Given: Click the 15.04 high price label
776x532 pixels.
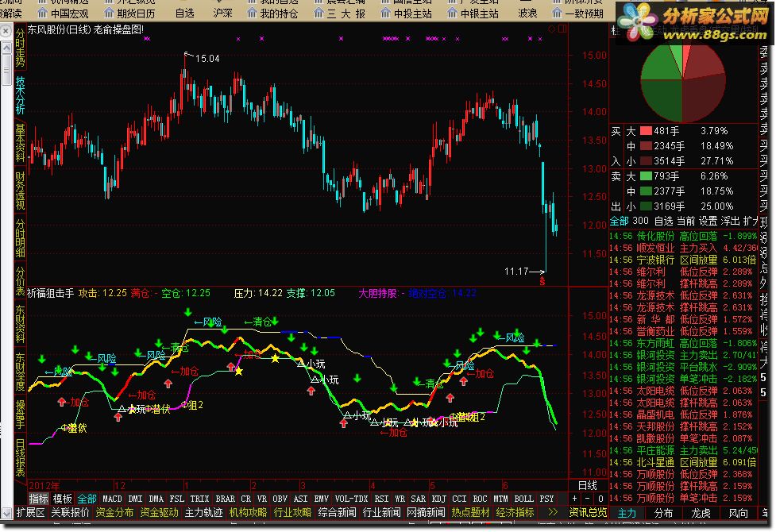Looking at the screenshot, I should pos(207,59).
